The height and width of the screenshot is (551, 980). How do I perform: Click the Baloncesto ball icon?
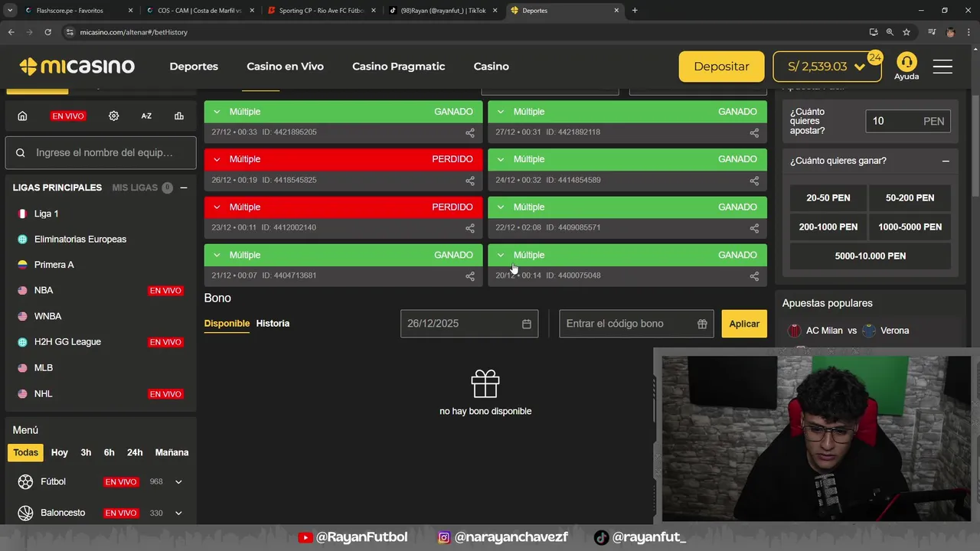coord(26,513)
